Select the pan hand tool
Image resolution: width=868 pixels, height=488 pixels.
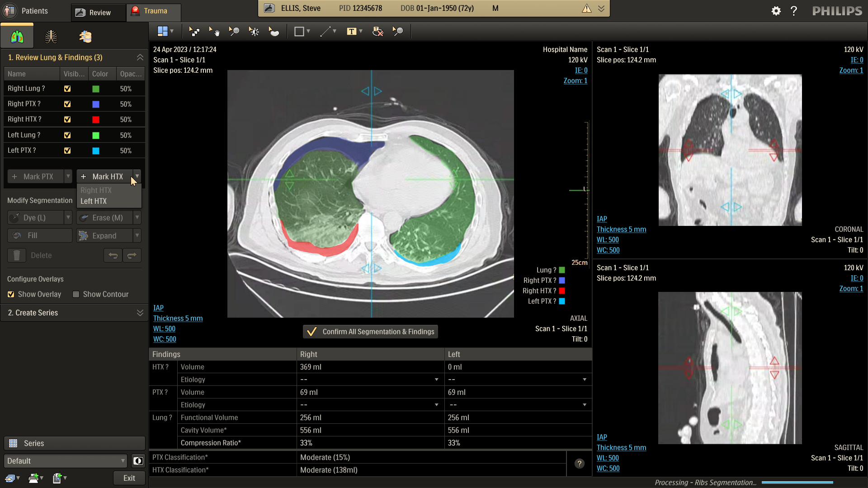point(214,32)
